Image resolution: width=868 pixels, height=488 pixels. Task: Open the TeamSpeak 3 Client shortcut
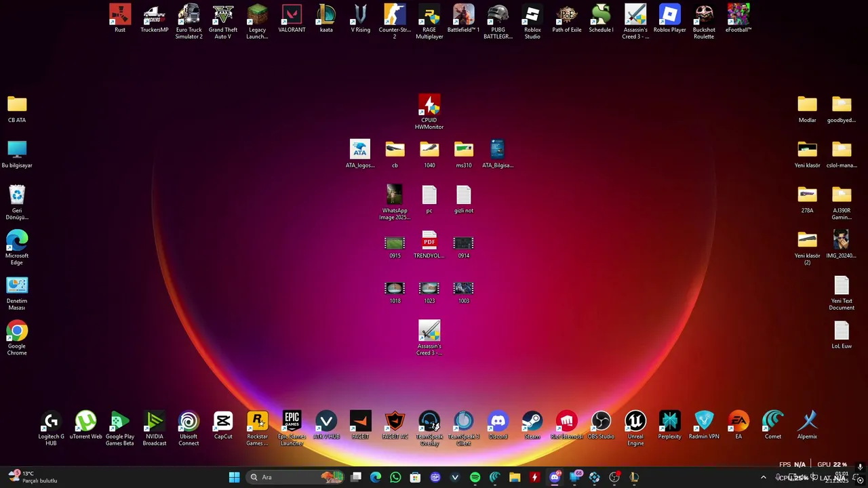coord(464,428)
